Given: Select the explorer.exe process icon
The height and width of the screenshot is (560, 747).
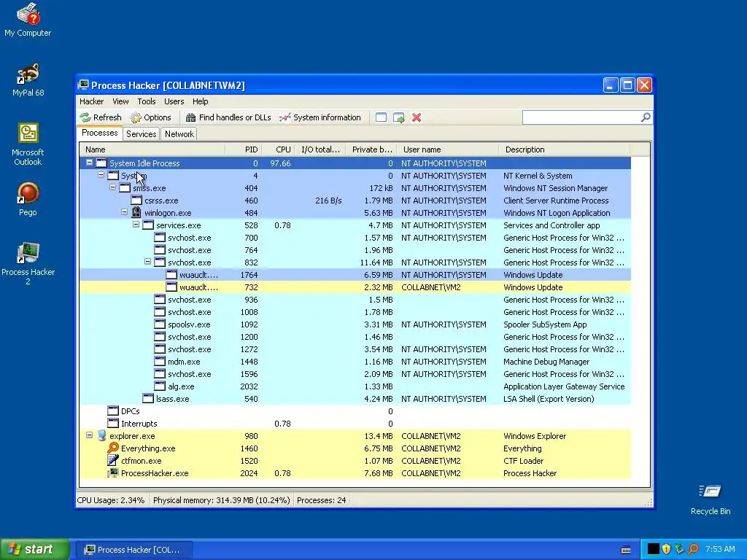Looking at the screenshot, I should point(101,436).
